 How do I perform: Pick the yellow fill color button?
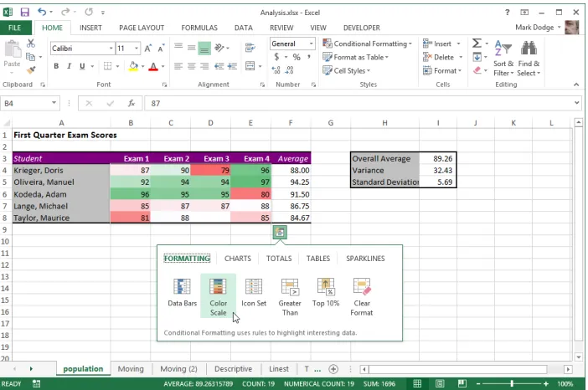click(x=133, y=66)
